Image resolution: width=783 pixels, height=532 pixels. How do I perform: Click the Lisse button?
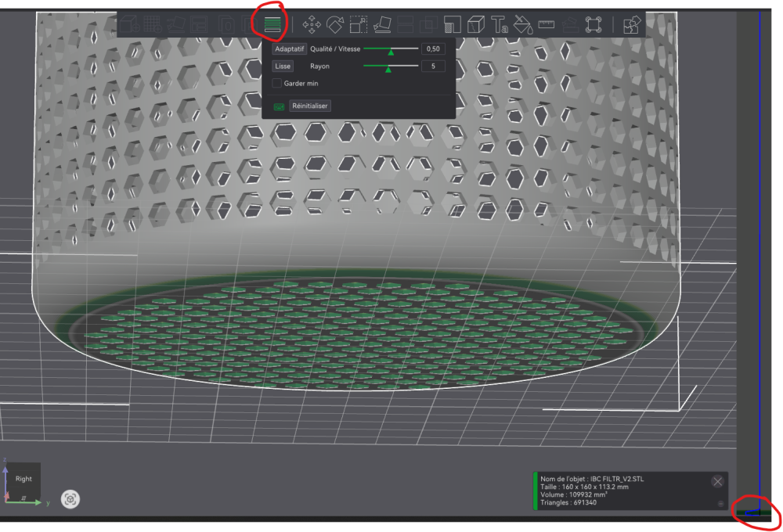pyautogui.click(x=283, y=66)
